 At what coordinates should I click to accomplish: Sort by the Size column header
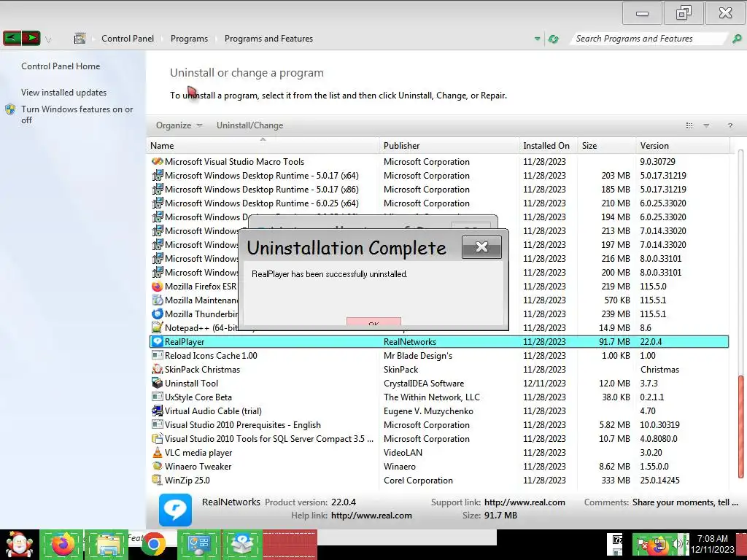(606, 146)
